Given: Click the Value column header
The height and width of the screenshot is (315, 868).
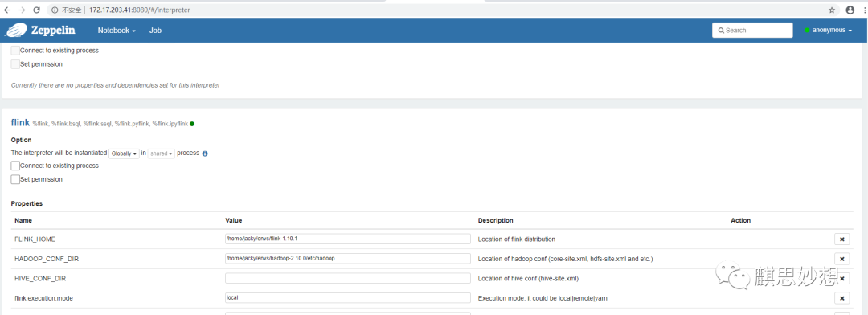Looking at the screenshot, I should tap(234, 220).
